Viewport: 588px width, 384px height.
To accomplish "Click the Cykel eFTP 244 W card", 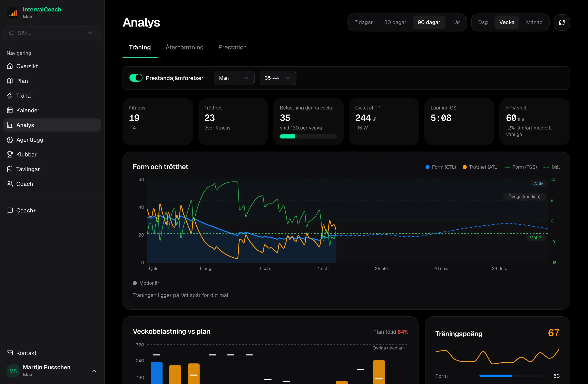I will pos(384,121).
